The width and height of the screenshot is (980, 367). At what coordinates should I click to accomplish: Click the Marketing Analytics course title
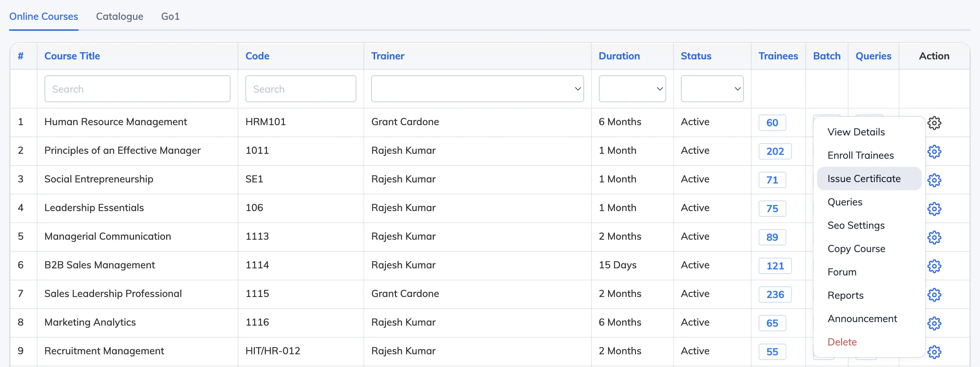[90, 322]
